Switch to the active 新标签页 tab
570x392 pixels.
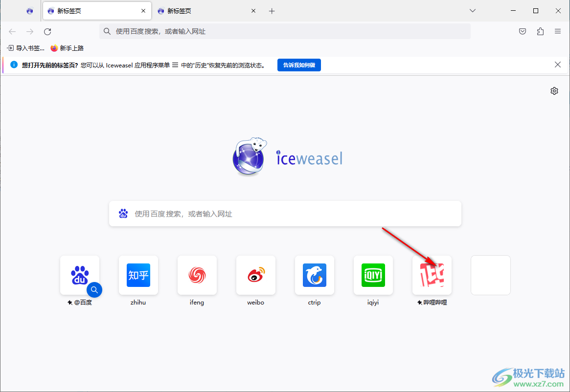(97, 11)
